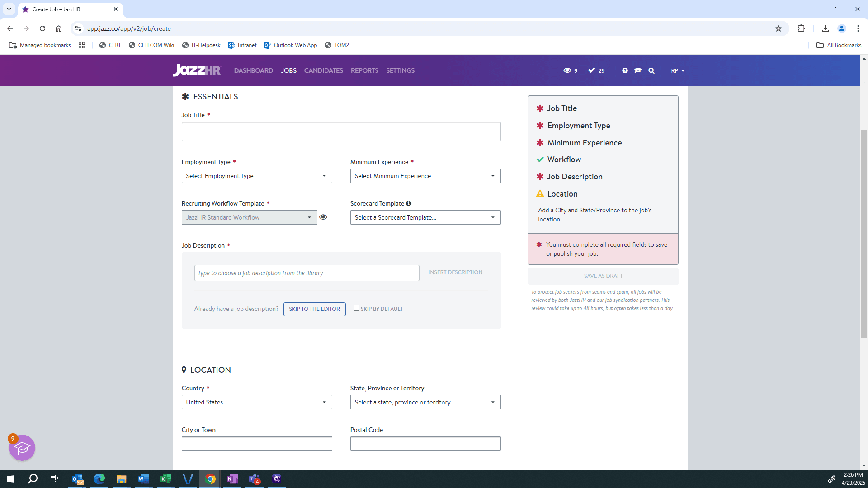
Task: Reload the page
Action: click(x=42, y=28)
